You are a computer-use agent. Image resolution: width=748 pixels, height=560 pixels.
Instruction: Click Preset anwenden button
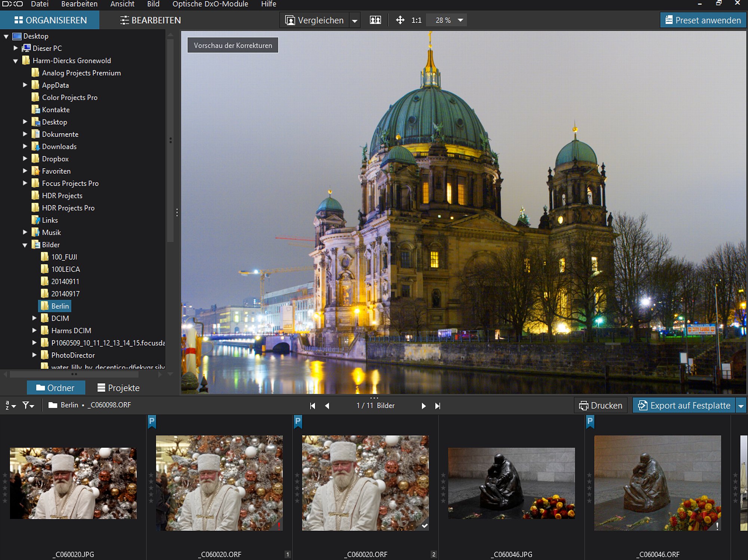(x=703, y=20)
